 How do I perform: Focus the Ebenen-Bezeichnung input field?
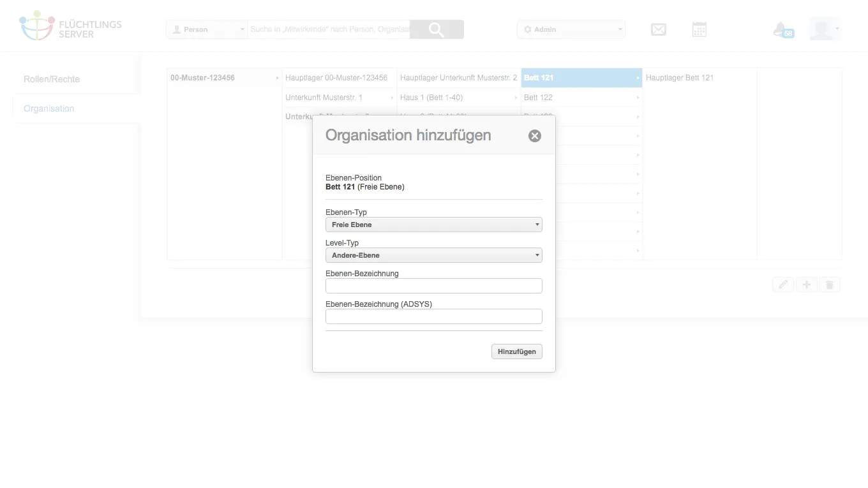pos(434,286)
